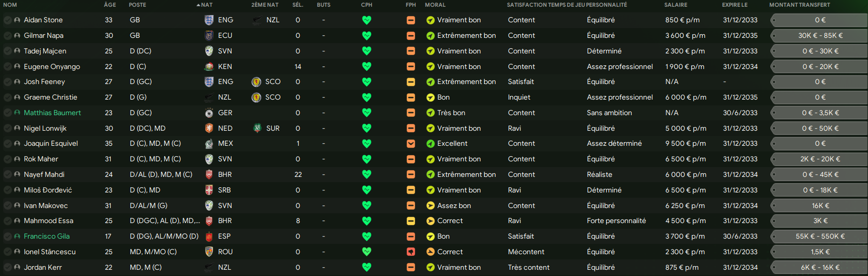The height and width of the screenshot is (276, 868).
Task: Sort by the SALAIRE column header
Action: 675,5
